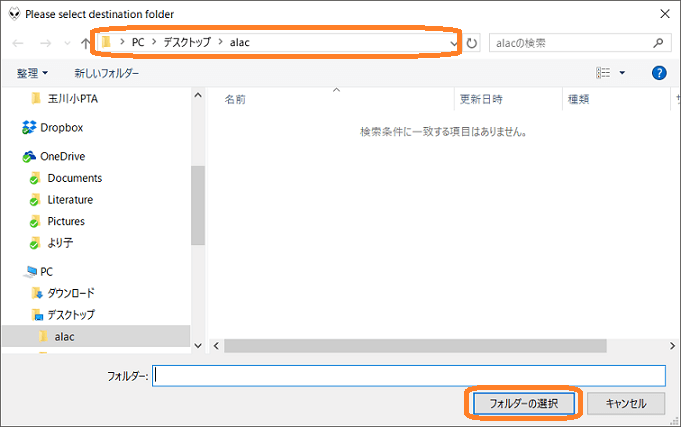Open the 整理 organize menu
681x427 pixels.
point(32,73)
